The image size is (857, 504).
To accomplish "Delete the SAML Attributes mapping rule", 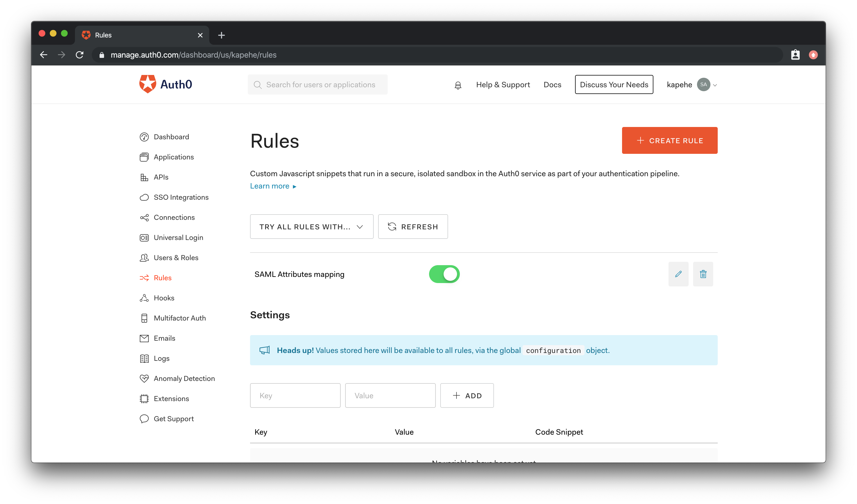I will (x=703, y=274).
